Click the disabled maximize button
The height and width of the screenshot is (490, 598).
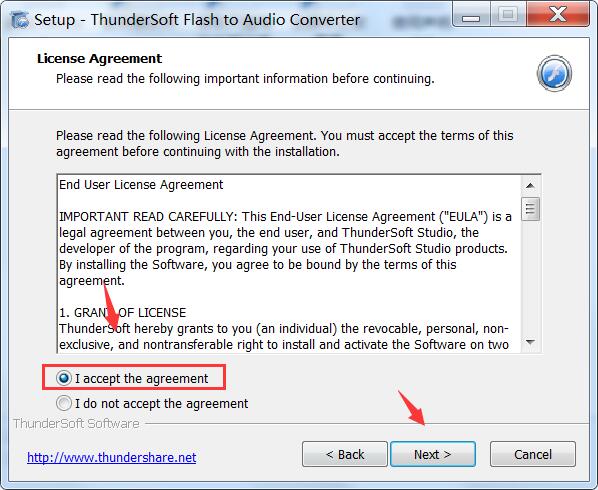coord(508,15)
